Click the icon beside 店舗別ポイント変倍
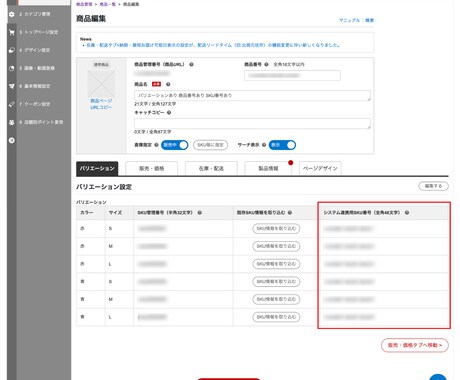460x380 pixels. [12, 122]
